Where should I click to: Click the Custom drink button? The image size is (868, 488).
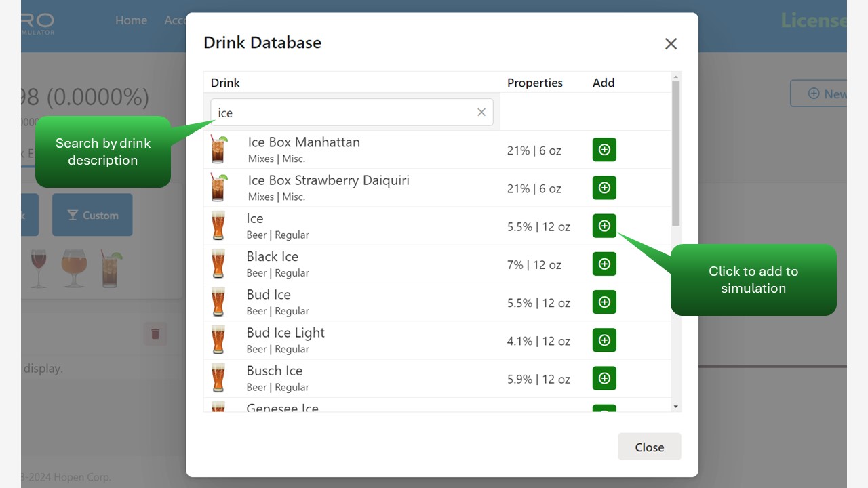point(92,216)
